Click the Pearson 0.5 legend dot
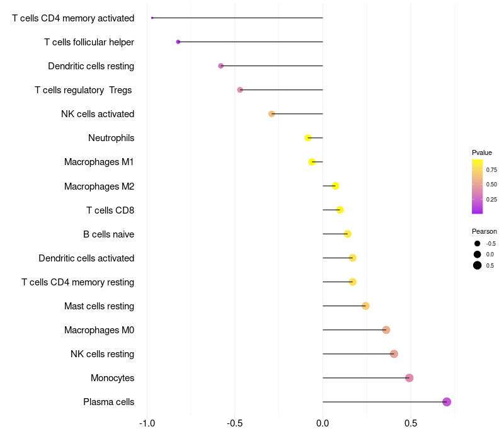 tap(478, 265)
